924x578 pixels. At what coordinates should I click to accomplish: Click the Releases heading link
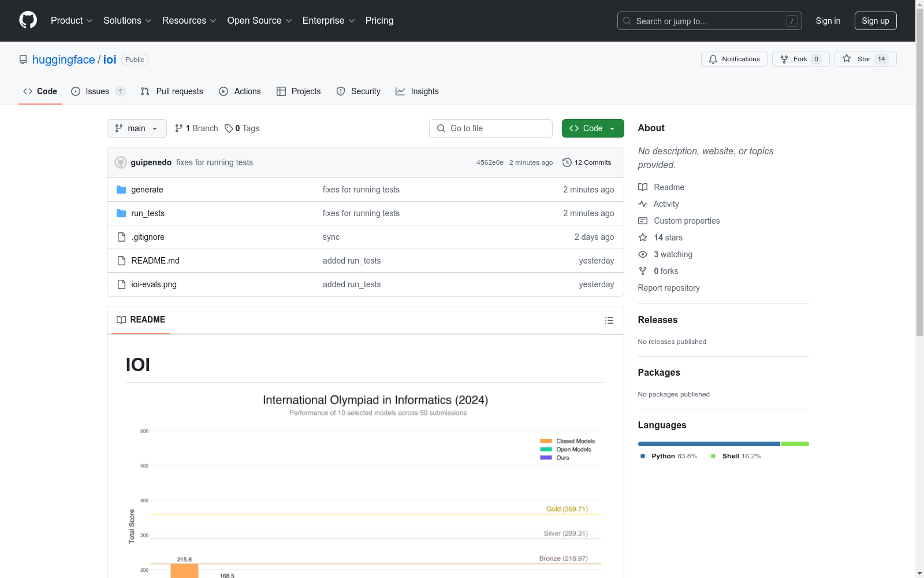(x=658, y=320)
